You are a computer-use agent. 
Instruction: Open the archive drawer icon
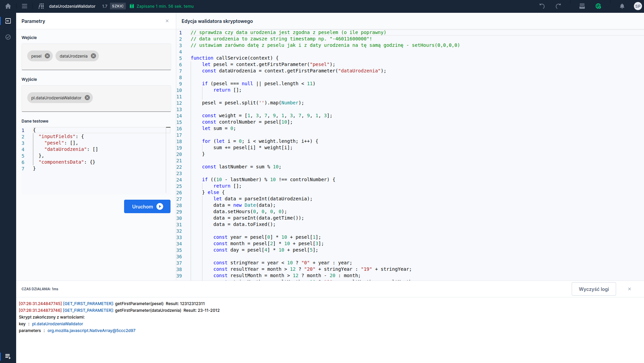582,6
